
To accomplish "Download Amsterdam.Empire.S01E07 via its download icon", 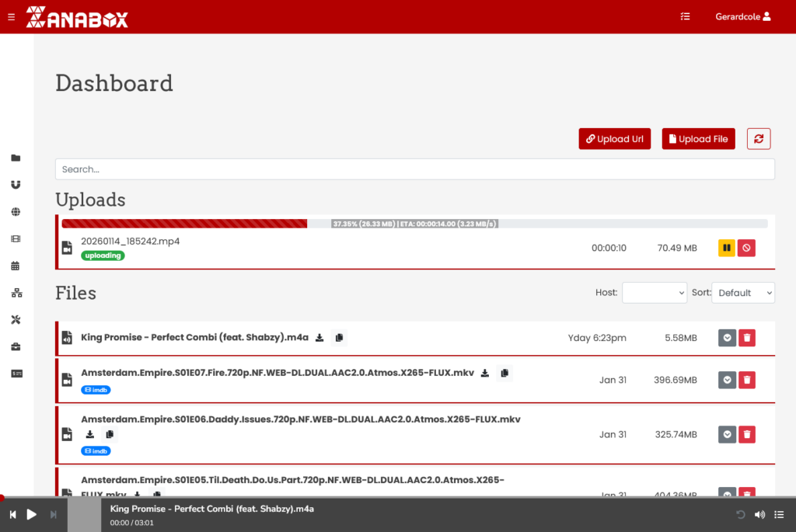I will click(x=485, y=373).
